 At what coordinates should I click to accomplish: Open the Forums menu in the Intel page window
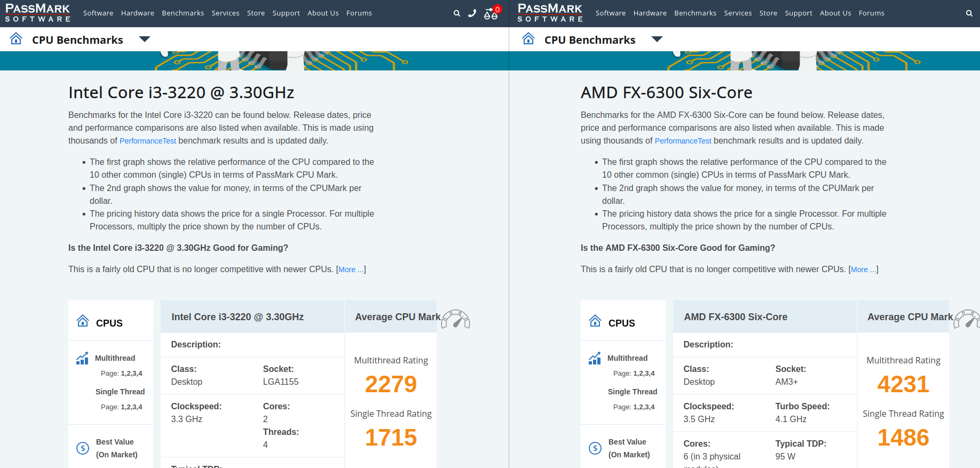359,13
